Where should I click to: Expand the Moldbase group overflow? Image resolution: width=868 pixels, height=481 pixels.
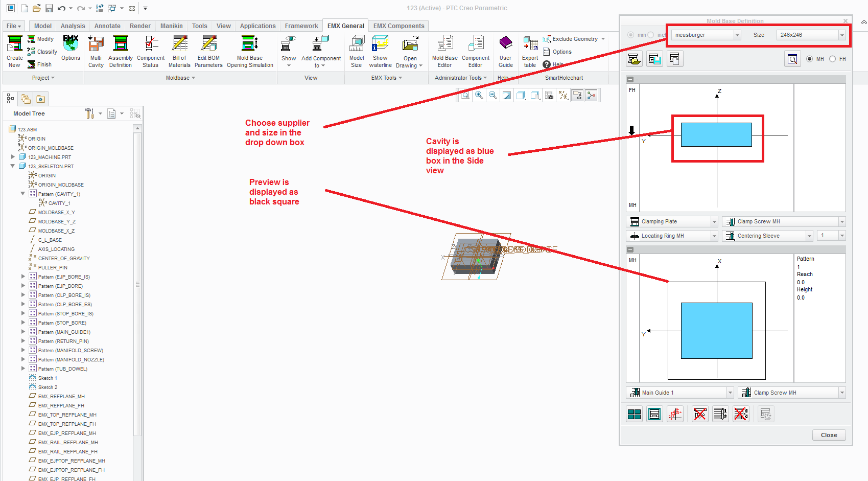[180, 78]
